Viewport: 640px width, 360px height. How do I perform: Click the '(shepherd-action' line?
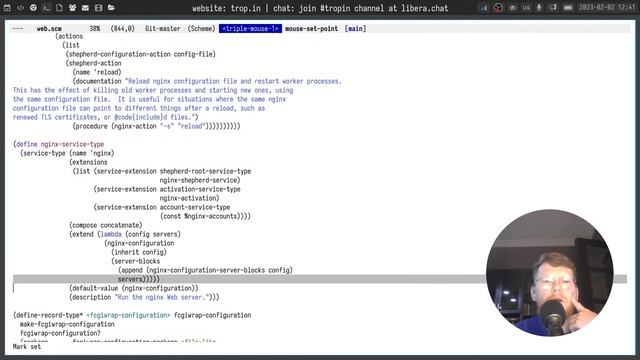tap(93, 63)
